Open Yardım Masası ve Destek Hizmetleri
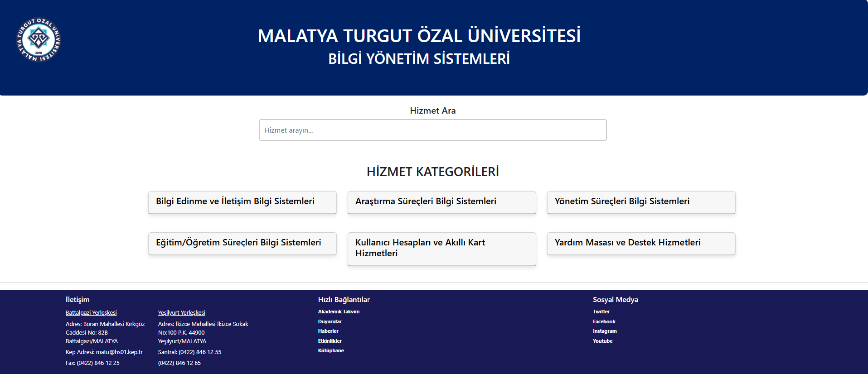Screen dimensions: 868x374 tap(641, 243)
